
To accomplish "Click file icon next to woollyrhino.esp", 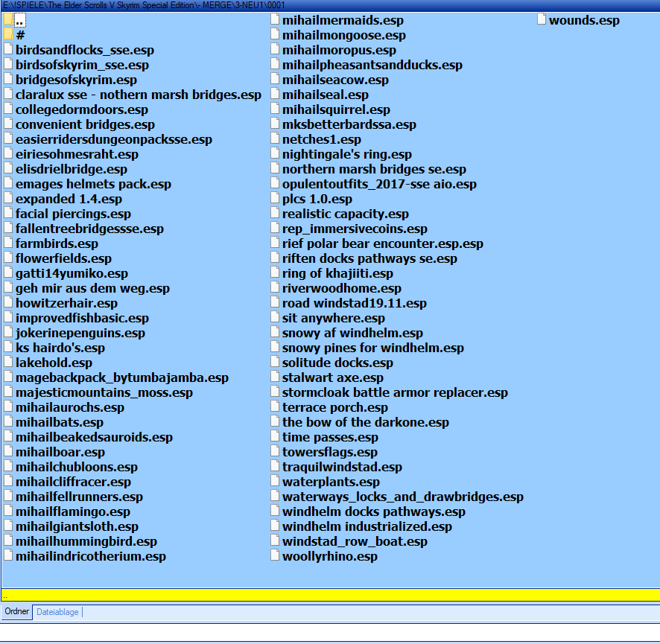I will [x=275, y=555].
